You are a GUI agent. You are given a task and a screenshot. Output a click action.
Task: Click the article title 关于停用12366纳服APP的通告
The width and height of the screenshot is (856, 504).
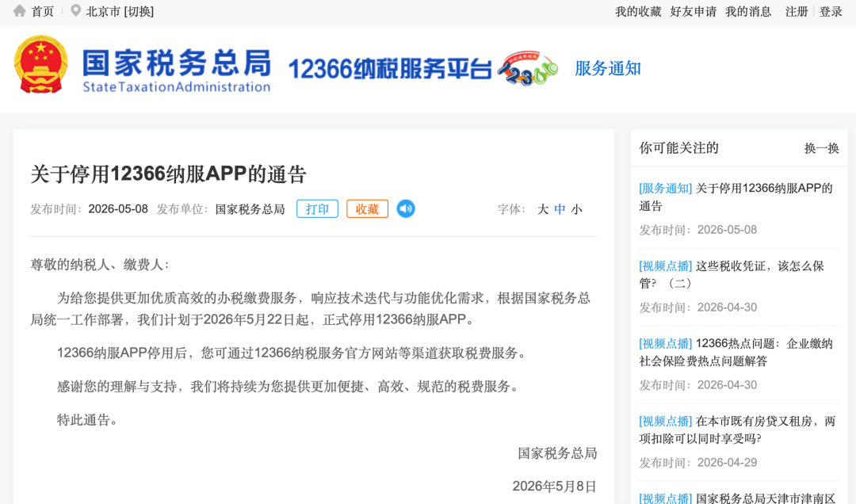(x=168, y=174)
